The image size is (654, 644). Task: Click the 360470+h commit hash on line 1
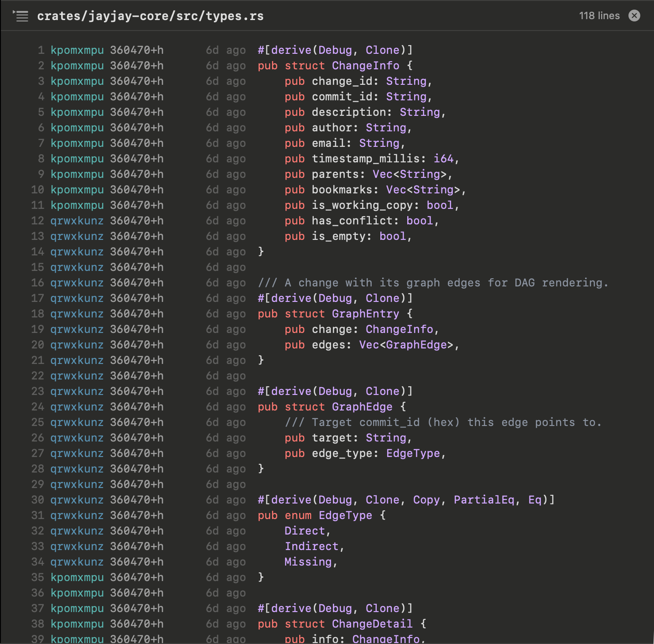click(x=137, y=50)
